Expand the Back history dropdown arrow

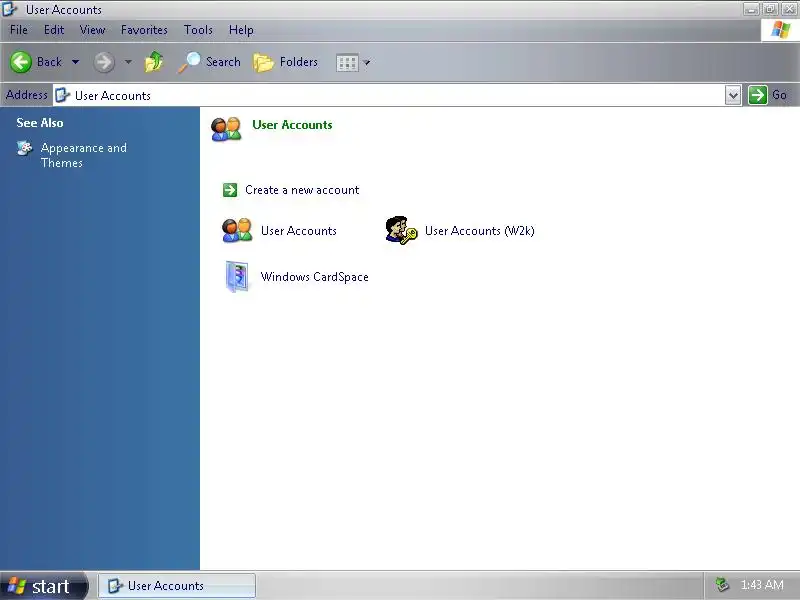76,62
